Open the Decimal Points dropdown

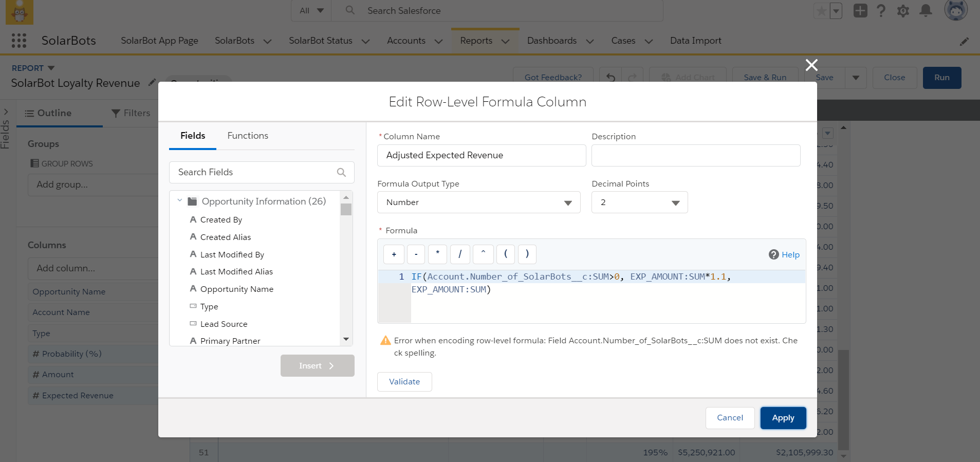click(x=639, y=202)
